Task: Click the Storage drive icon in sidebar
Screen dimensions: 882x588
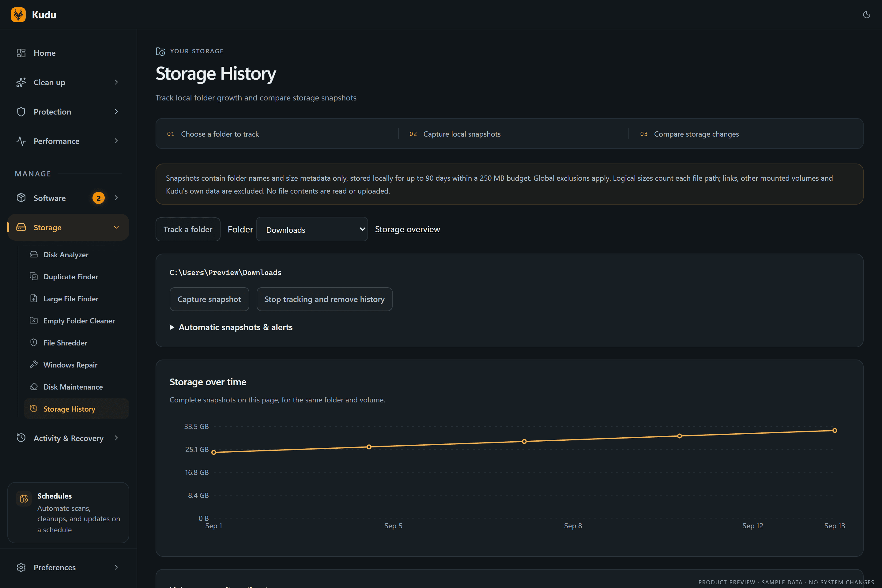Action: click(x=21, y=227)
